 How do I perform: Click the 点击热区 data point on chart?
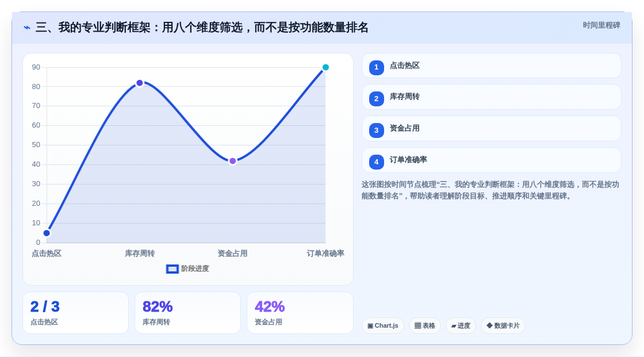click(x=47, y=233)
